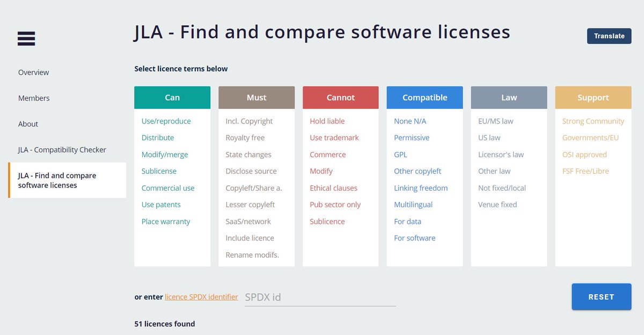This screenshot has height=335, width=644.
Task: Select the For software term
Action: (x=415, y=238)
